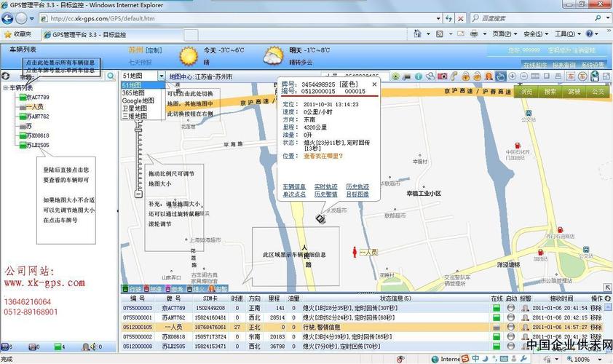This screenshot has width=613, height=364.
Task: Click the fullscreen layout icon at toolbar end
Action: 606,76
